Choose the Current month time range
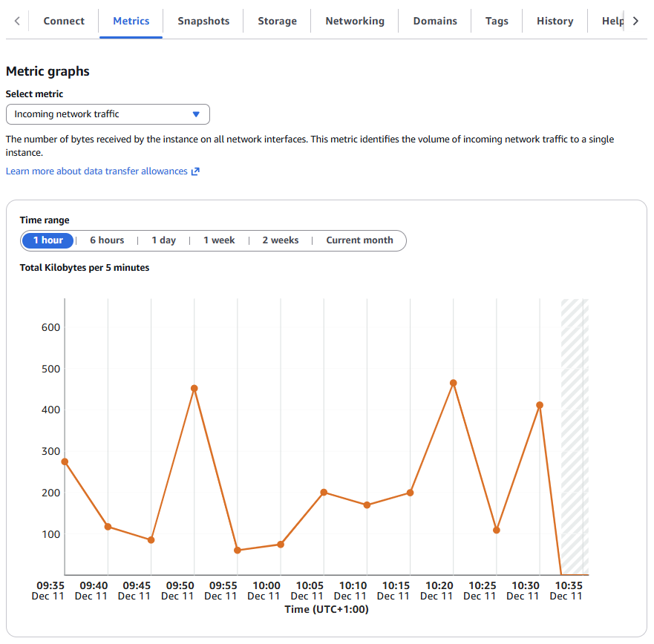This screenshot has height=644, width=654. 359,240
